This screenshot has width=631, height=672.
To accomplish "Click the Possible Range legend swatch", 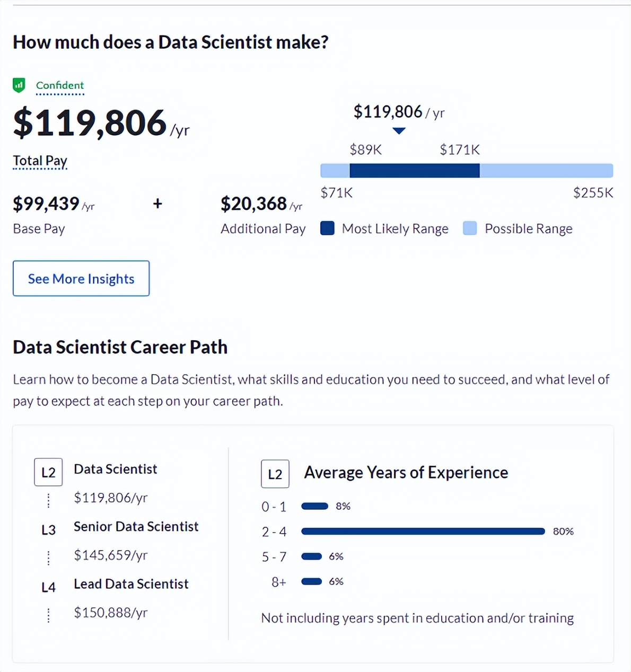I will point(470,228).
